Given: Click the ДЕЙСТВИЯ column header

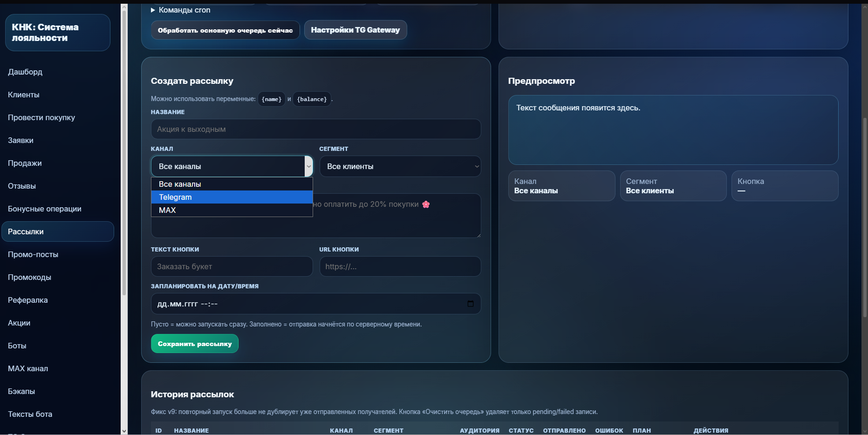Looking at the screenshot, I should (x=711, y=430).
